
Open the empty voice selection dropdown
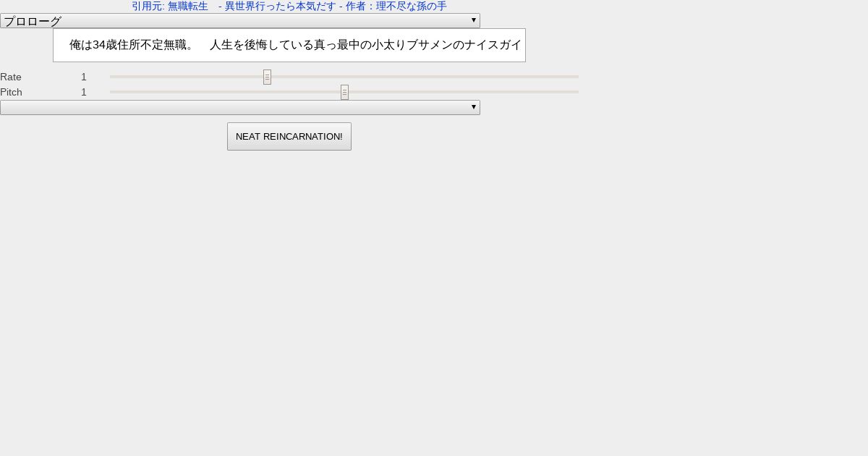(240, 107)
